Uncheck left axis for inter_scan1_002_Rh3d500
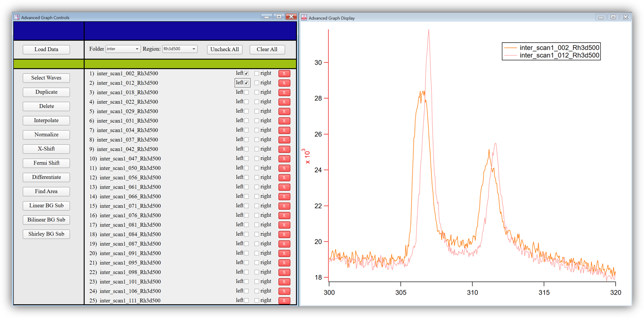The image size is (644, 318). point(246,73)
